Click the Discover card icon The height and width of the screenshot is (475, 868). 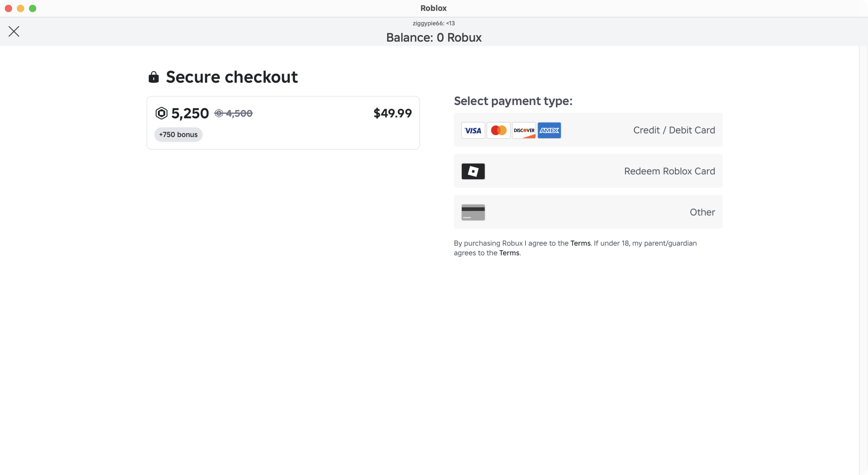pyautogui.click(x=524, y=130)
